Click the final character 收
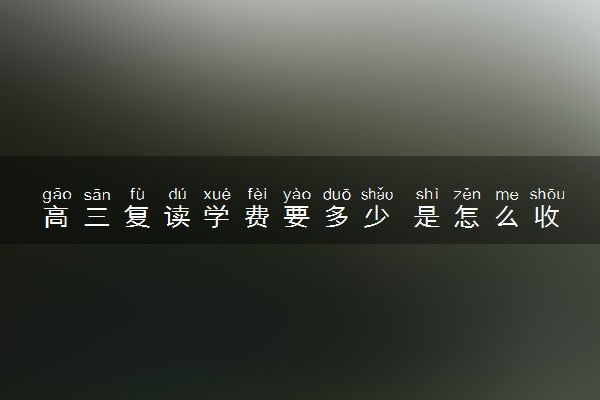600x400 pixels. [547, 217]
